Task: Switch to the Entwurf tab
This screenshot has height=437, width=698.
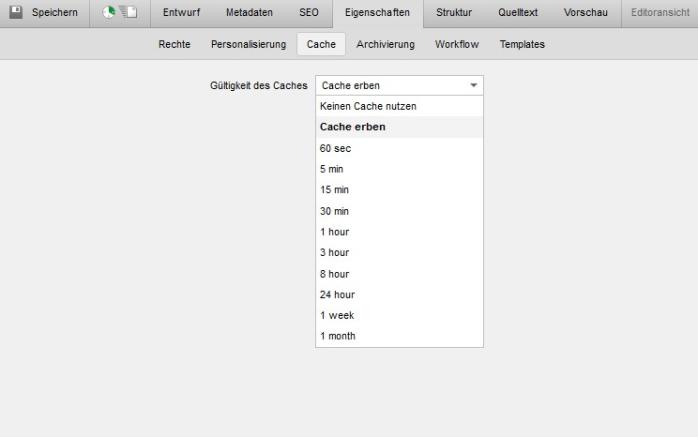Action: [x=181, y=12]
